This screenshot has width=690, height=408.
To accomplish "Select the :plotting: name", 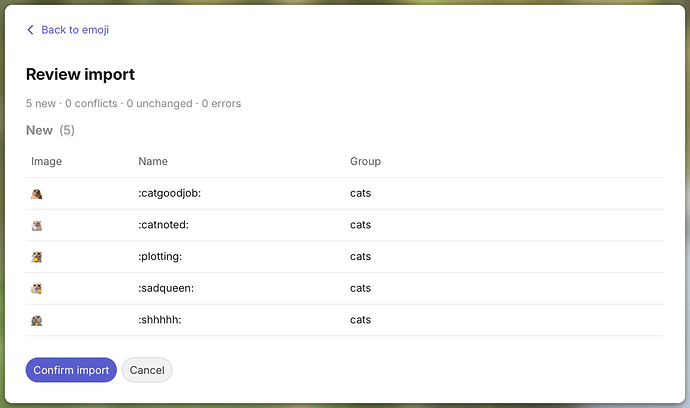I will pyautogui.click(x=160, y=257).
